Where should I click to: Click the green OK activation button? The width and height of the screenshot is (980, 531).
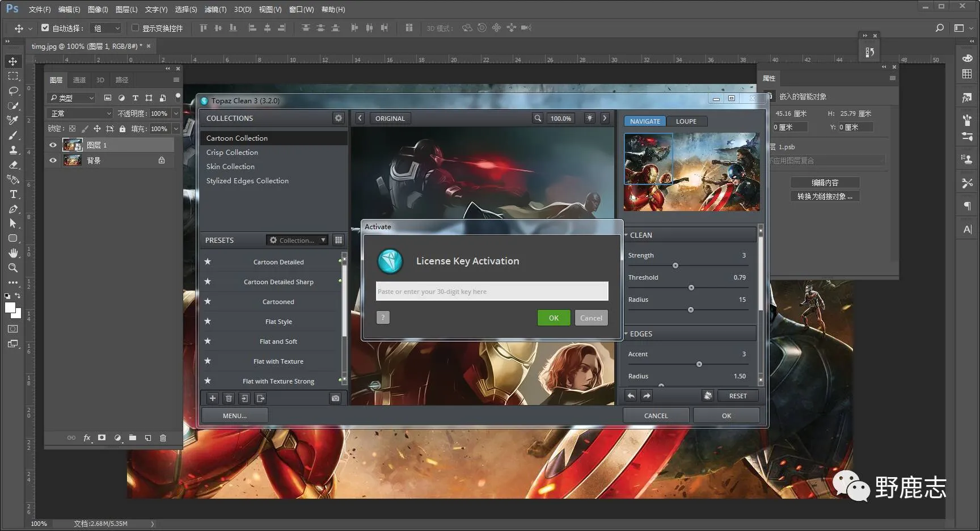tap(554, 318)
